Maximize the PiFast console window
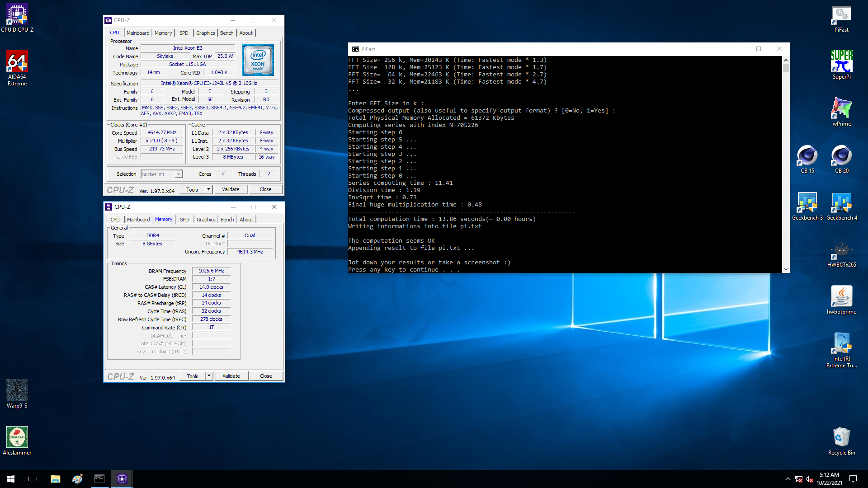 759,49
